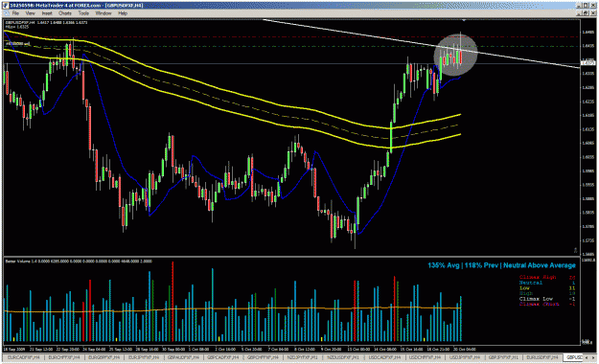599x364 pixels.
Task: Minimize the chart child window
Action: pos(578,13)
